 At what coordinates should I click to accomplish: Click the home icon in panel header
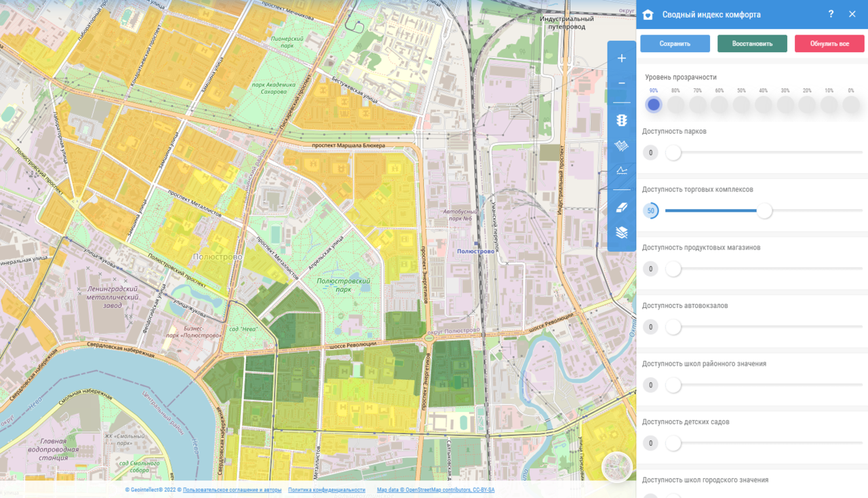[648, 14]
